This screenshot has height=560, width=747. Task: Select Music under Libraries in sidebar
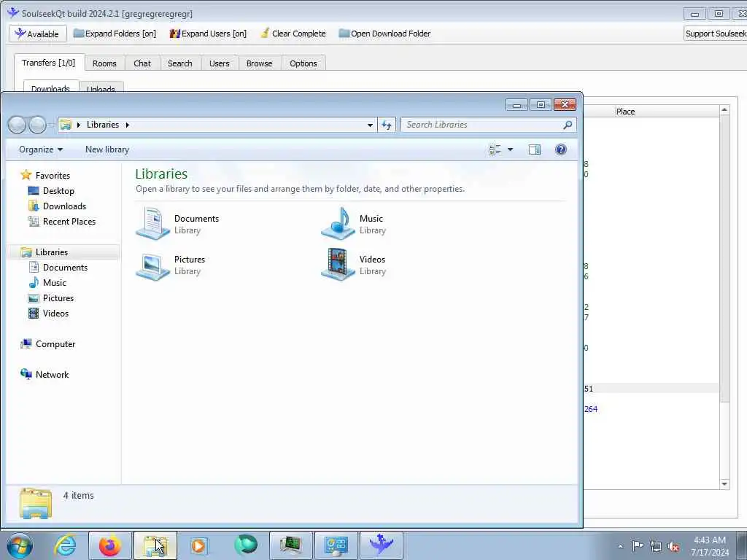(54, 283)
